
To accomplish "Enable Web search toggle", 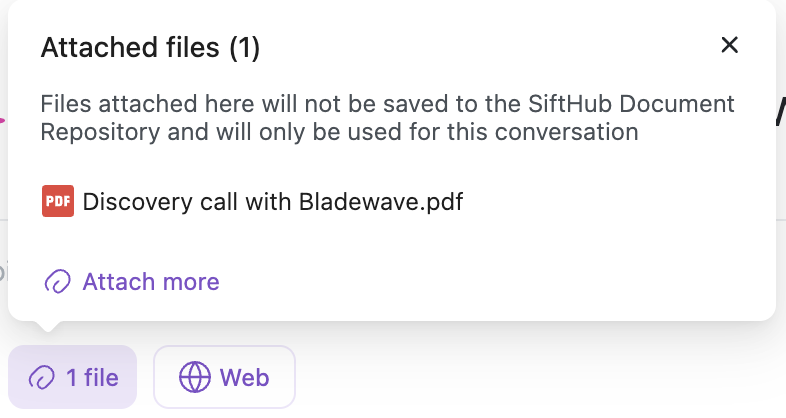I will tap(224, 377).
